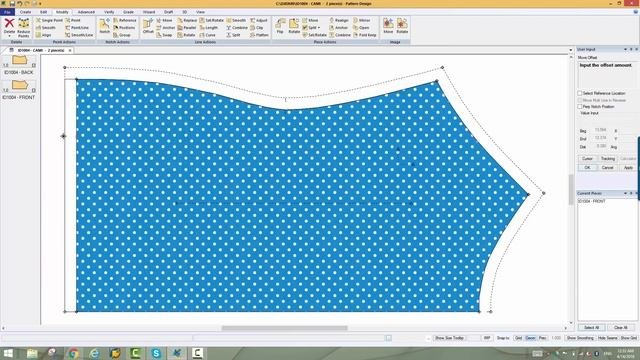Viewport: 640px width, 360px height.
Task: Select Smooth in Point Actions group
Action: click(45, 27)
